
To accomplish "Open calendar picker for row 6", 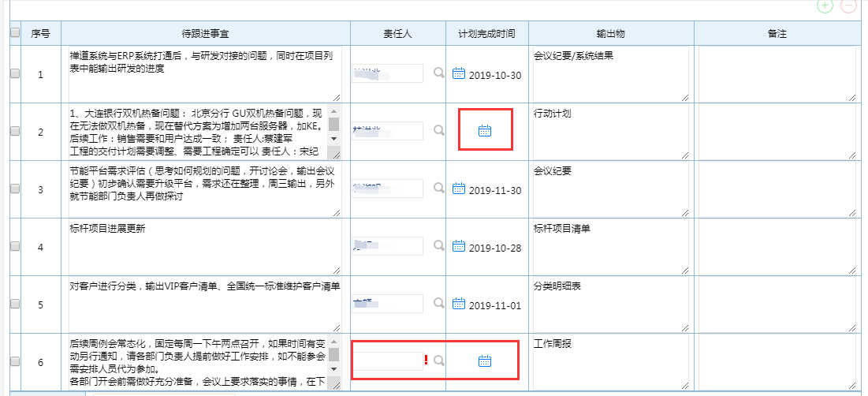I will [x=485, y=361].
